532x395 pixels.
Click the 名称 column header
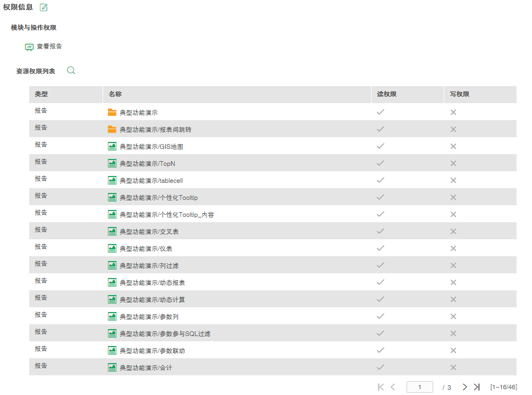115,94
